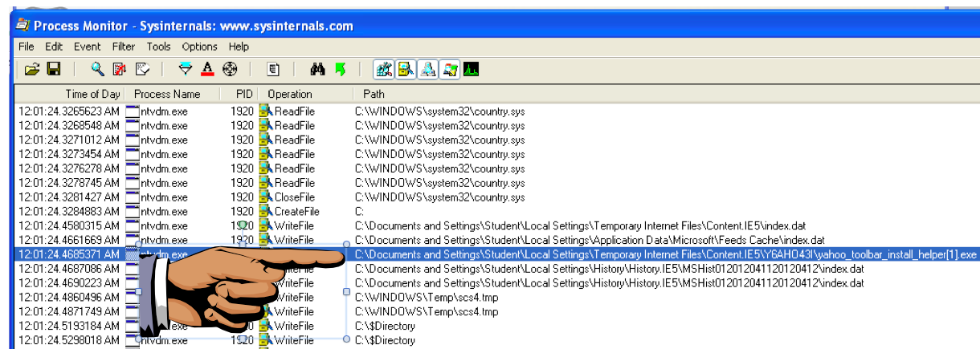Toggle Show File System Activity button
Viewport: 980px width, 349px height.
[x=406, y=70]
